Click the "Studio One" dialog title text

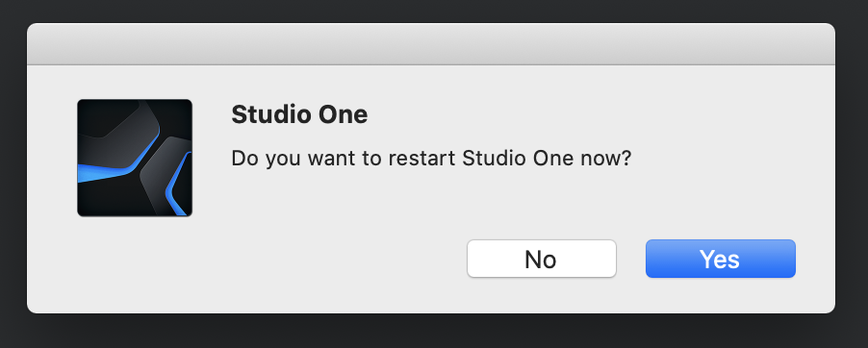click(x=299, y=115)
